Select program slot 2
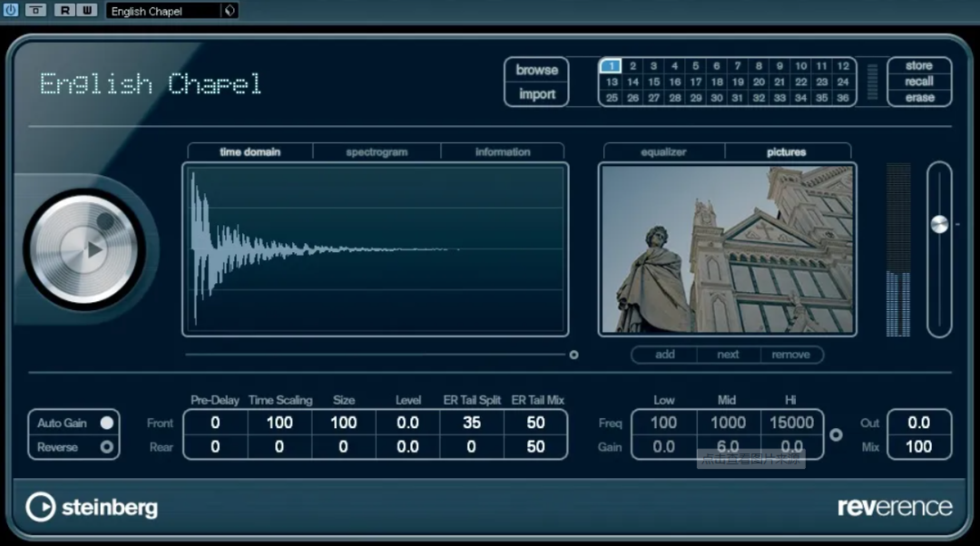The height and width of the screenshot is (546, 980). click(632, 65)
